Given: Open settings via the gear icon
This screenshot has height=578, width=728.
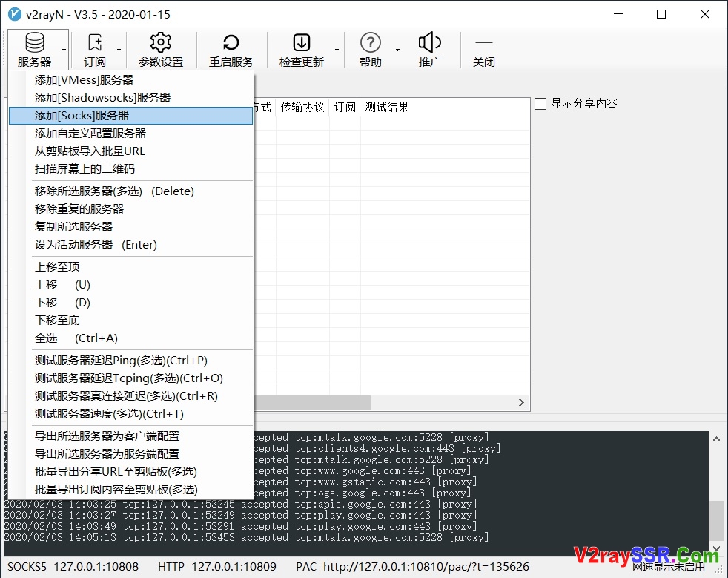Looking at the screenshot, I should pos(161,43).
